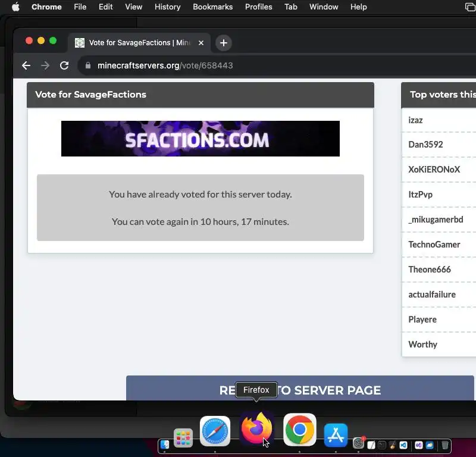Open the Window menu
Image resolution: width=476 pixels, height=457 pixels.
tap(324, 7)
